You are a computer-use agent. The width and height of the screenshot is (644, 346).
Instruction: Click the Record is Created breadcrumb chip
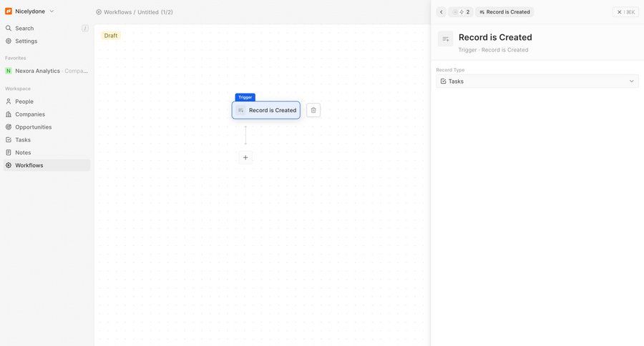pos(504,12)
